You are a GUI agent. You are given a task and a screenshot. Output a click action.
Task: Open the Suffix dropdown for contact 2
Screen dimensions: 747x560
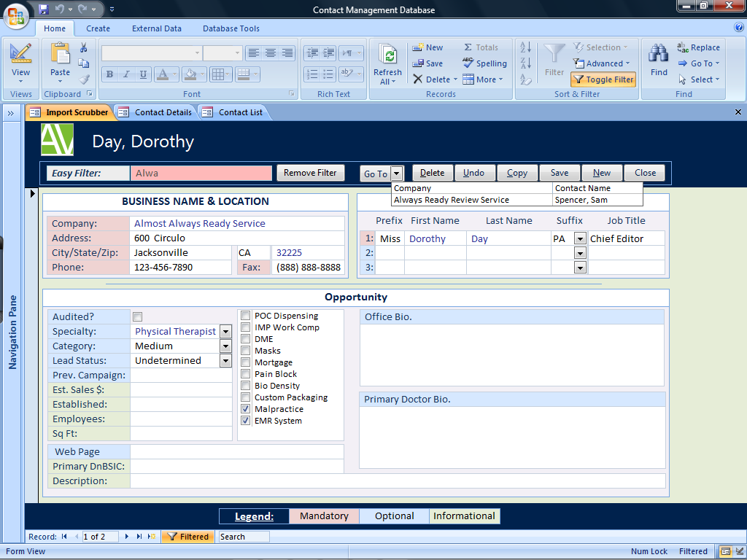coord(580,253)
